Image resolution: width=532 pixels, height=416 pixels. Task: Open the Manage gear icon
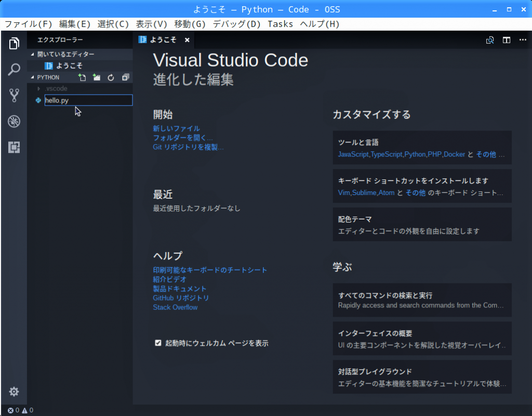pos(14,392)
